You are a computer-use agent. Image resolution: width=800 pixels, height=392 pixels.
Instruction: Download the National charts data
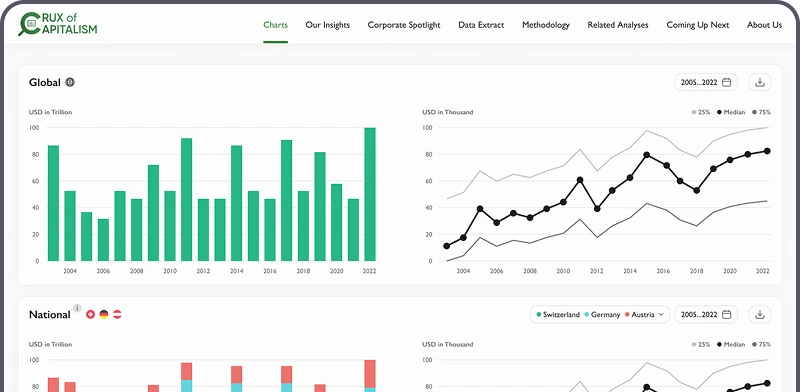point(760,314)
